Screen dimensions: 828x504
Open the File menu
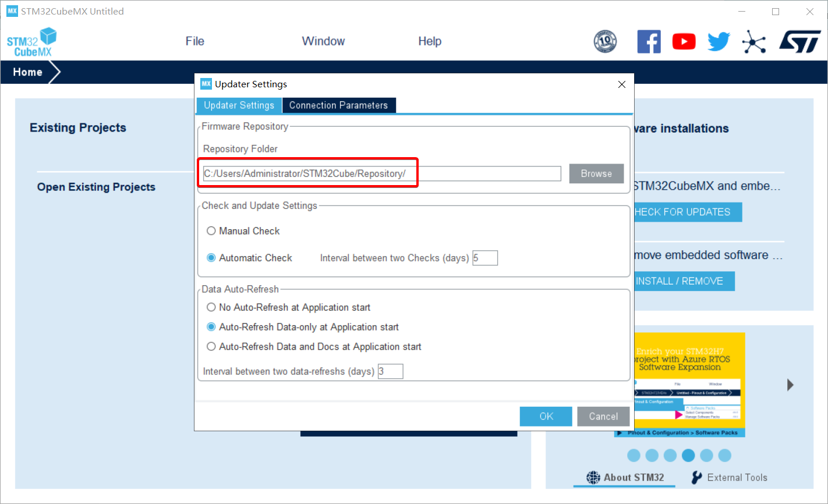[x=194, y=41]
